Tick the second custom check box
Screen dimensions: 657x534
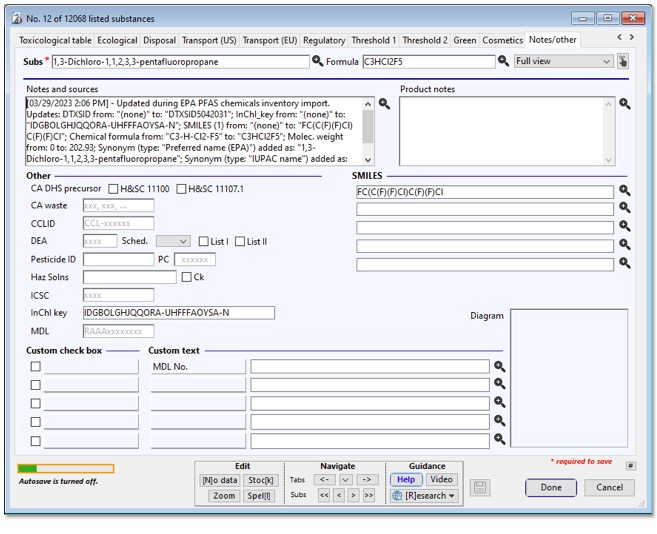click(36, 385)
